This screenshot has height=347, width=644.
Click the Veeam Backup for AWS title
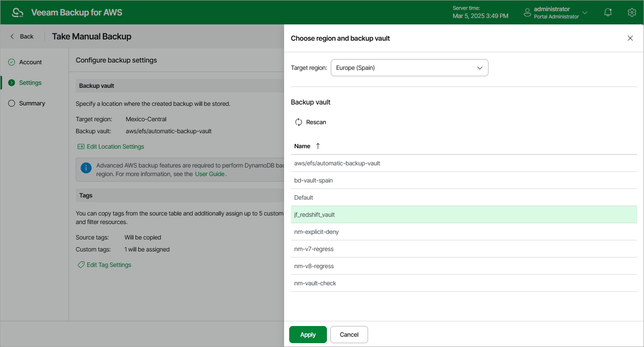(77, 12)
